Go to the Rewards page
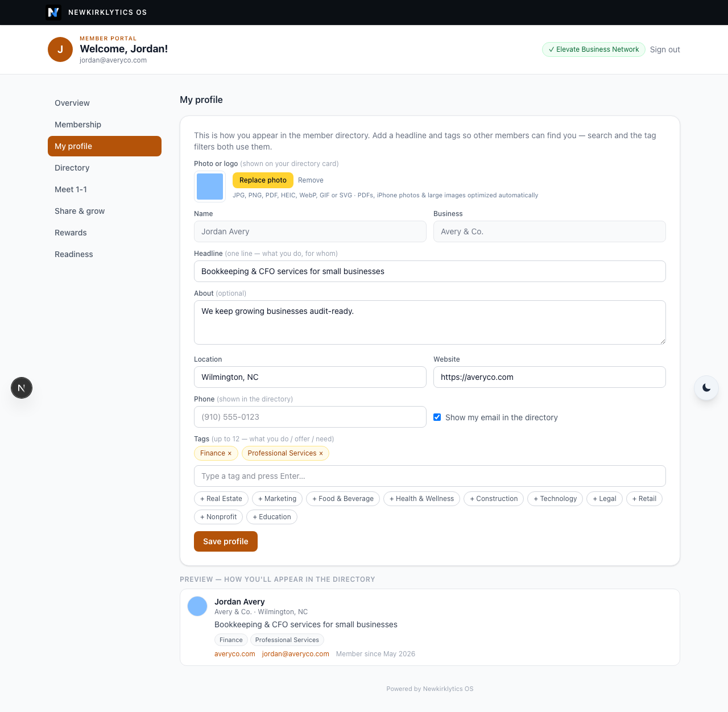This screenshot has height=712, width=728. (x=105, y=233)
